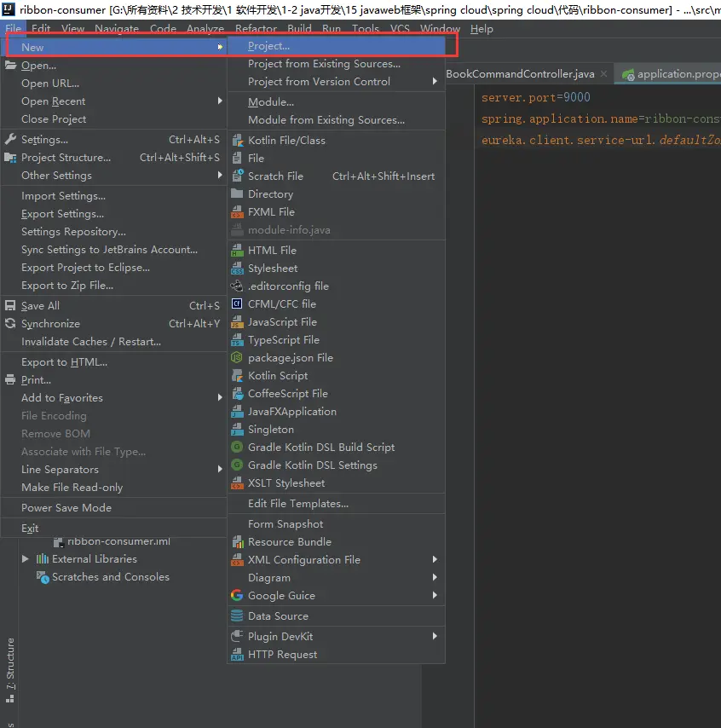
Task: Expand the External Libraries tree node
Action: coord(26,558)
